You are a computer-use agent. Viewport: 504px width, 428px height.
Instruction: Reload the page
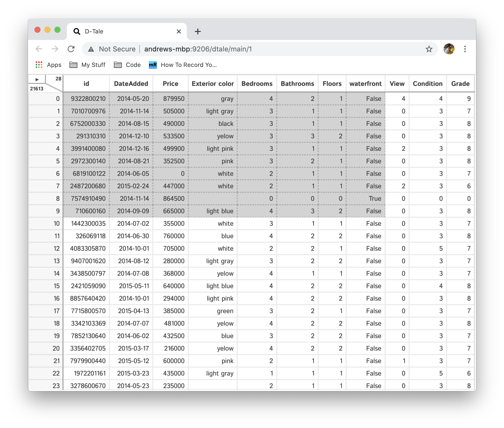coord(71,49)
